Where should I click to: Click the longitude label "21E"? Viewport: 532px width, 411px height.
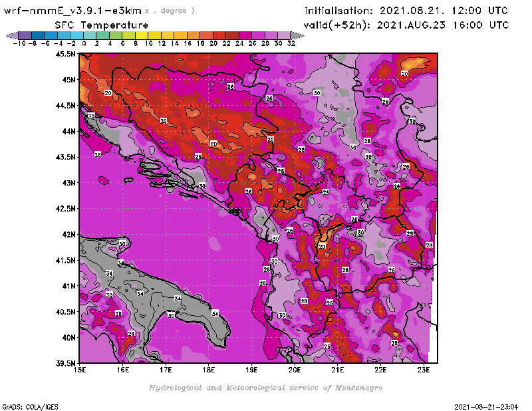[x=338, y=370]
